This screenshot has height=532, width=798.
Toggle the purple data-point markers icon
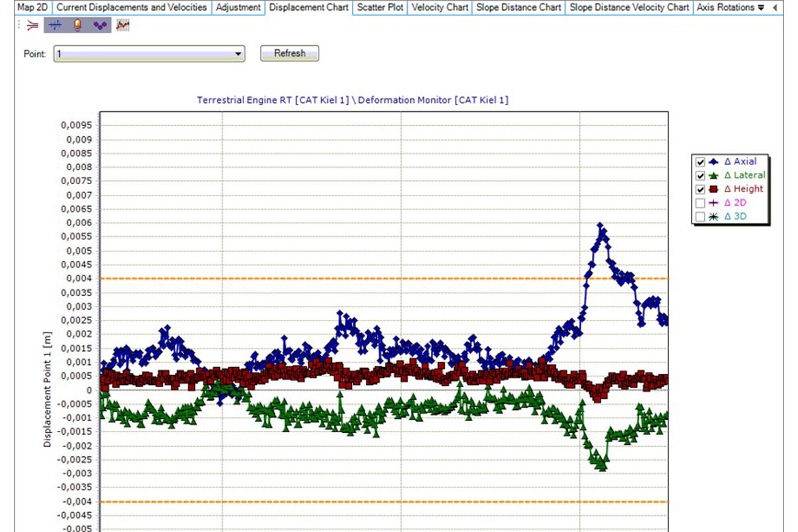click(100, 26)
